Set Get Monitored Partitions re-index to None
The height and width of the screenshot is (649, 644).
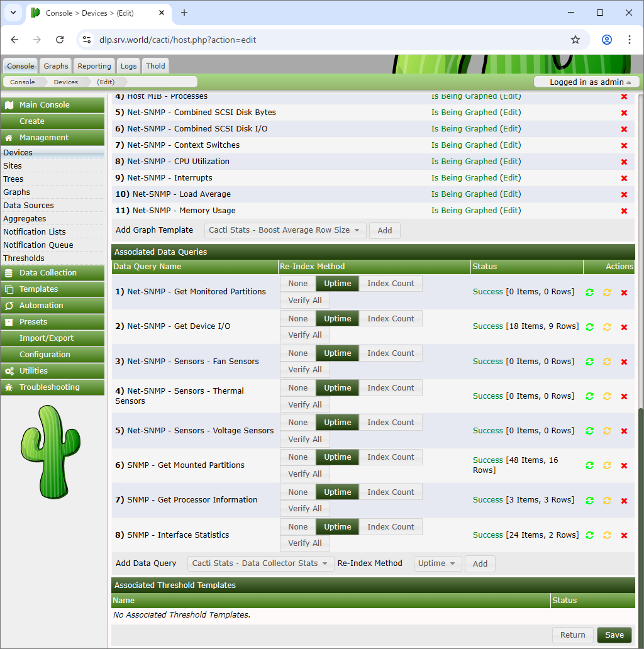point(298,284)
